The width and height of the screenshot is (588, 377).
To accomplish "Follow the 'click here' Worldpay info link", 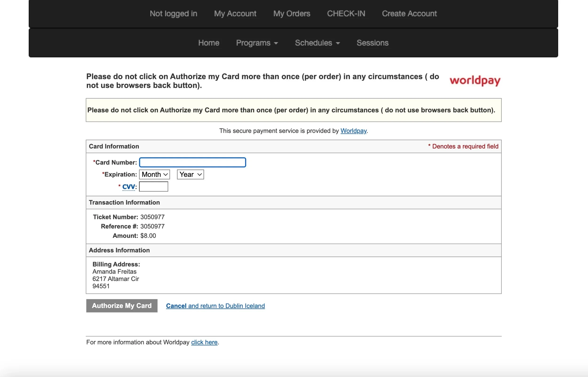I will click(204, 342).
